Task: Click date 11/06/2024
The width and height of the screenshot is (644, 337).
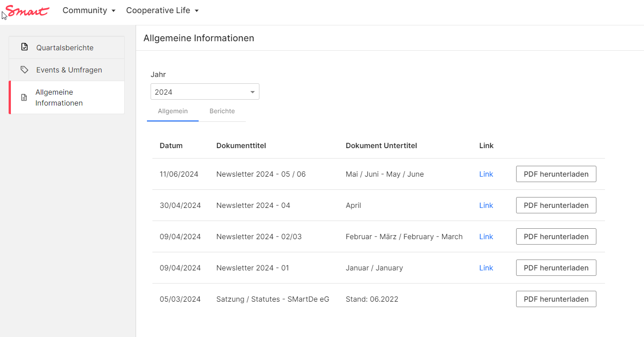Action: pos(179,174)
